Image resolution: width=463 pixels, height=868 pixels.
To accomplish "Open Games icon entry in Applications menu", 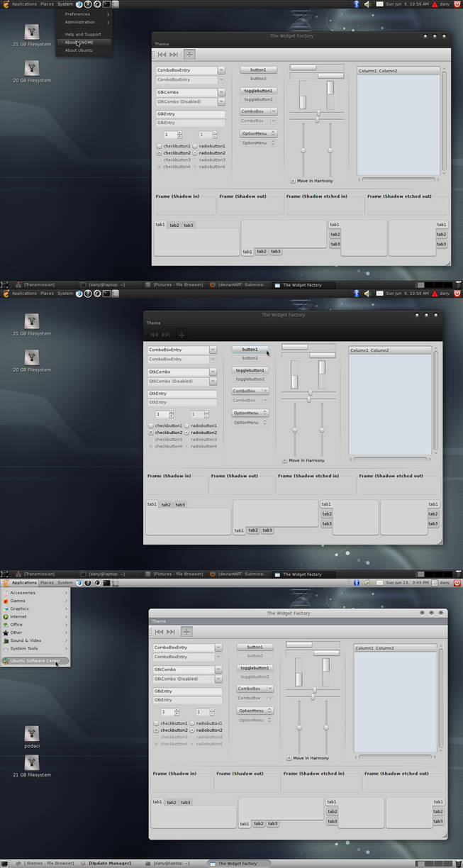I will (35, 601).
